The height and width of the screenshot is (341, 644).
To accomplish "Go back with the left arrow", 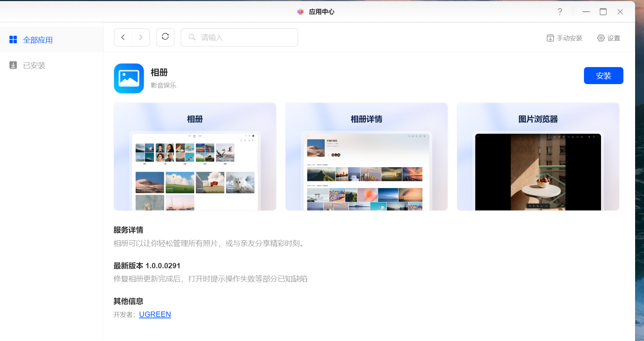I will (123, 37).
